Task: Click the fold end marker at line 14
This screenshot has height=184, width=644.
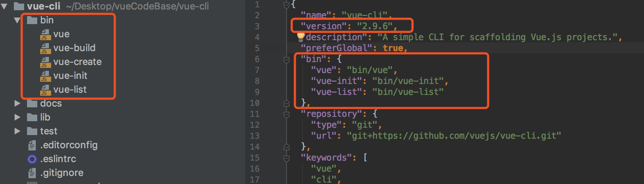Action: pos(287,147)
